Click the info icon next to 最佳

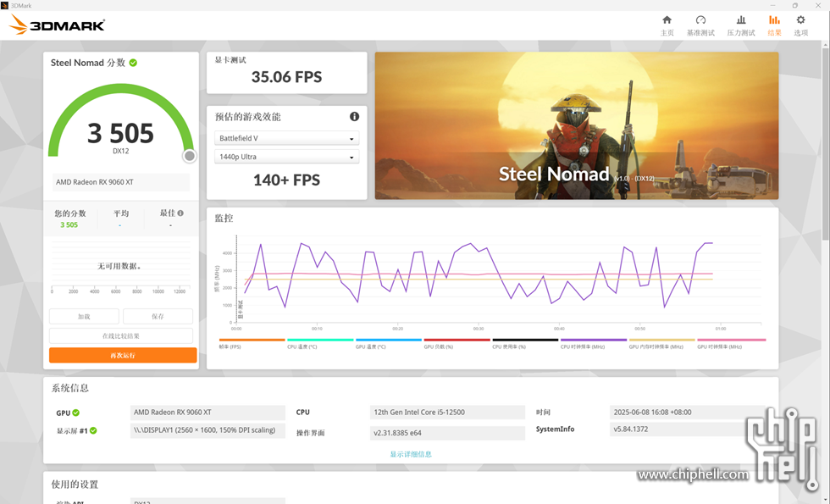coord(180,213)
